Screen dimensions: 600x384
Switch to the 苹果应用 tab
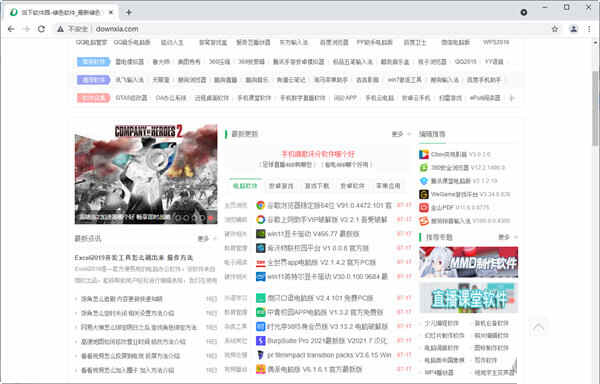pyautogui.click(x=388, y=186)
